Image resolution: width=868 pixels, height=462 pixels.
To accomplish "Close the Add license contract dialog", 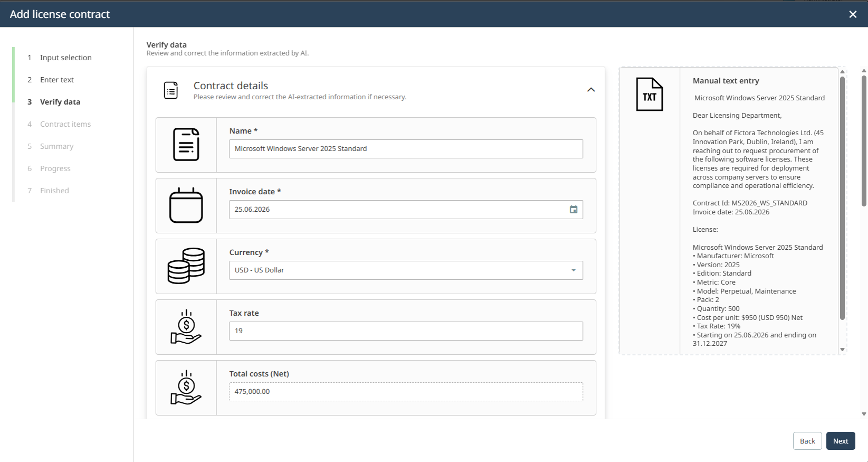I will [853, 14].
